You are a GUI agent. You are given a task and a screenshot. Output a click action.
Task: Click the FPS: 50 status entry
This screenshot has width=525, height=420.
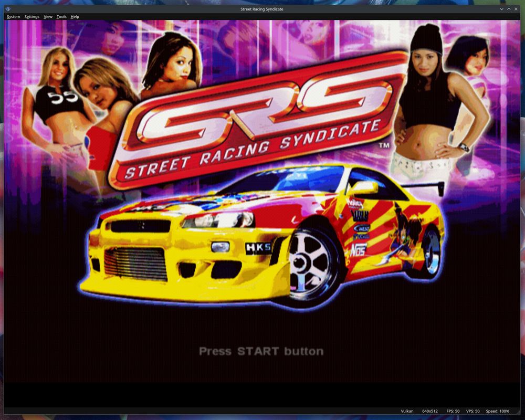[x=453, y=411]
